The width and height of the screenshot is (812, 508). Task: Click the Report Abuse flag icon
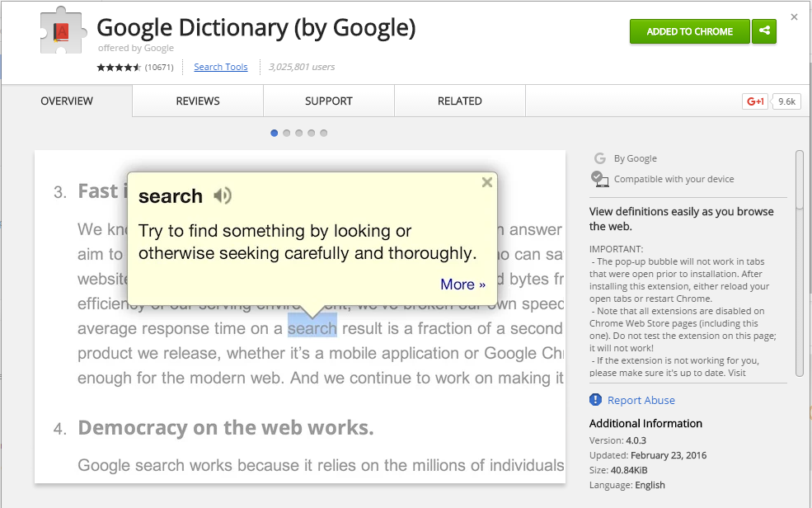click(596, 400)
